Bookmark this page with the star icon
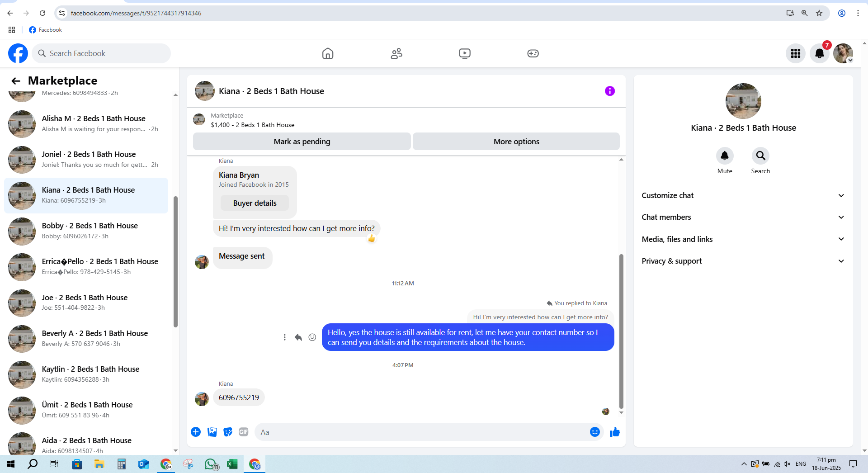Image resolution: width=868 pixels, height=473 pixels. 819,13
